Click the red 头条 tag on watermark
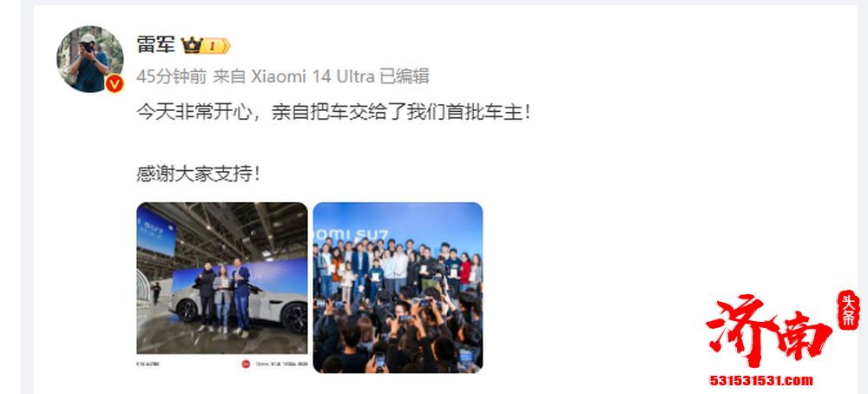 pos(847,311)
